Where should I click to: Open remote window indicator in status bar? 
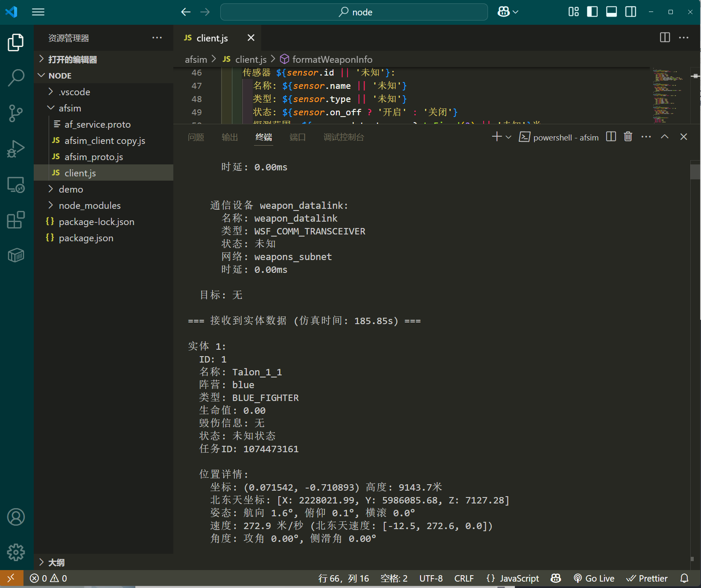11,578
